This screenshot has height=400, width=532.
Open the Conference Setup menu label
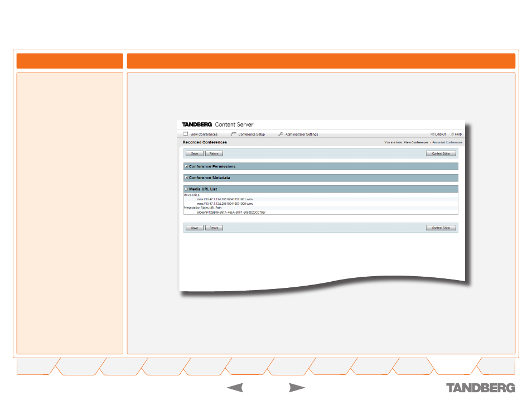[x=252, y=134]
